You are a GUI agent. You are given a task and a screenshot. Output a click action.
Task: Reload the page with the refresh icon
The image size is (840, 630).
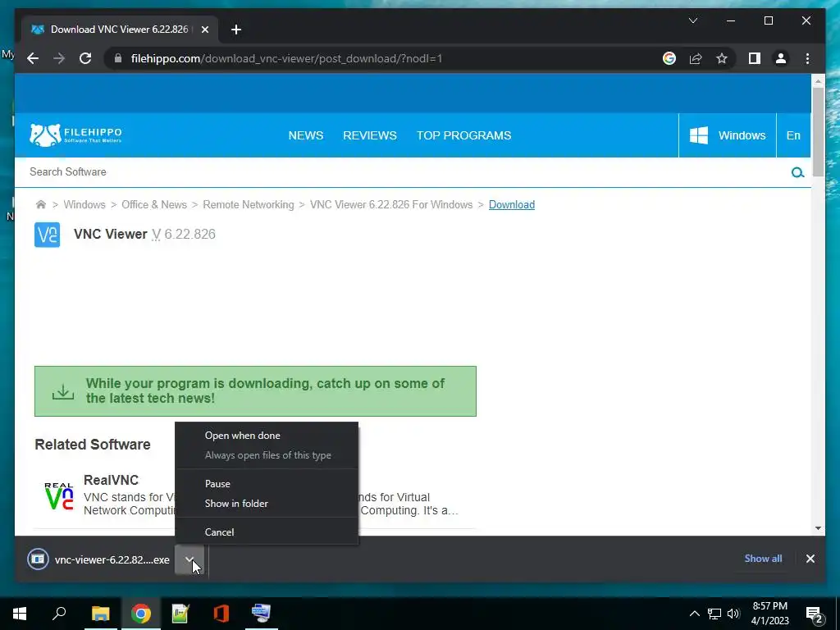click(x=85, y=58)
